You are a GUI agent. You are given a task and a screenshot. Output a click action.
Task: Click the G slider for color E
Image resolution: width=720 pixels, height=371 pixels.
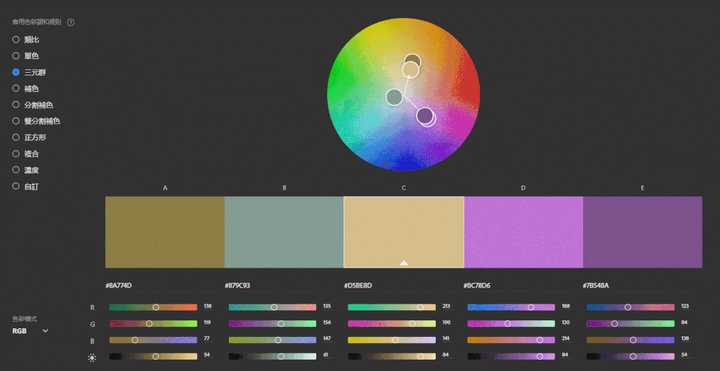(x=630, y=324)
